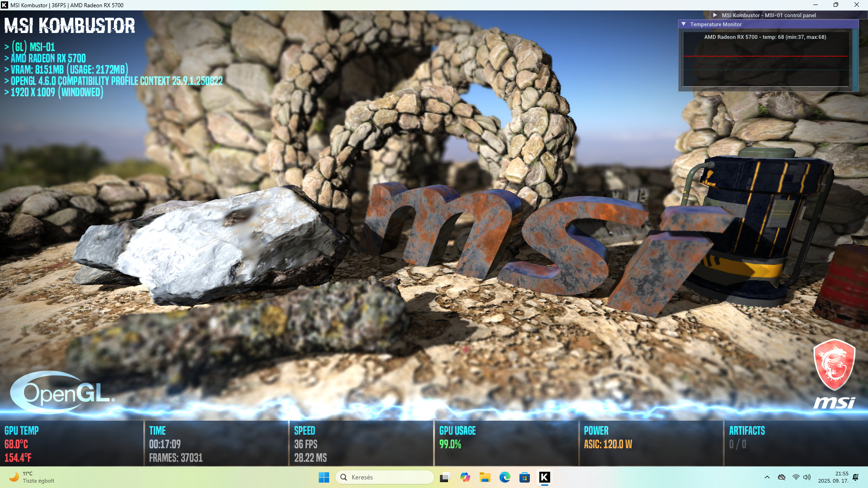Expand the MSI-01 control panel
The image size is (868, 488).
pyautogui.click(x=715, y=15)
